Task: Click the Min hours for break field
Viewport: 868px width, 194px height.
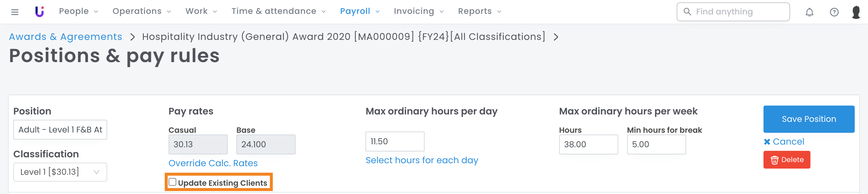Action: click(656, 144)
